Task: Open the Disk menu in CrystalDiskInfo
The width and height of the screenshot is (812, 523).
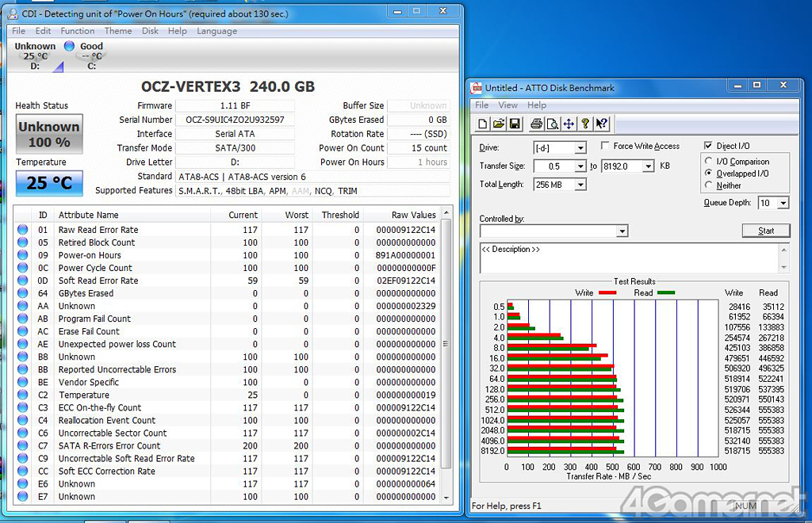Action: (150, 31)
